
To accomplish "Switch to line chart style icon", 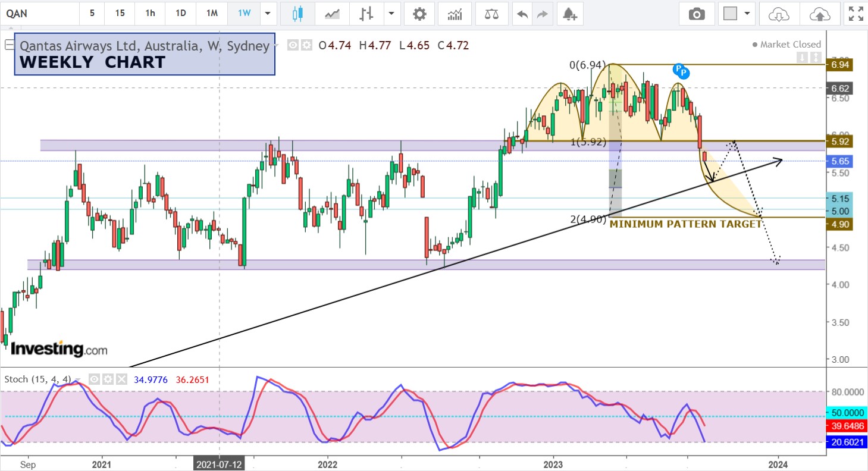I will click(x=332, y=13).
